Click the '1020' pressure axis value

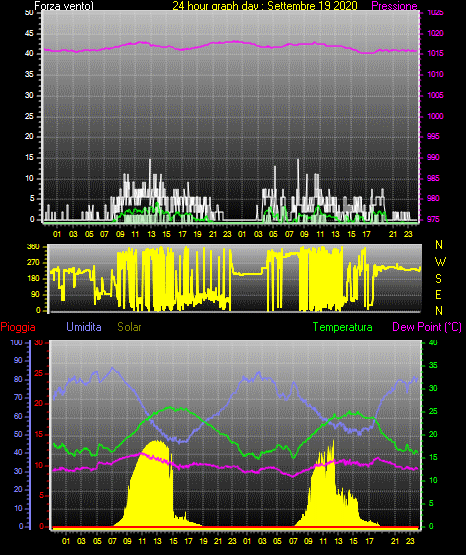435,33
